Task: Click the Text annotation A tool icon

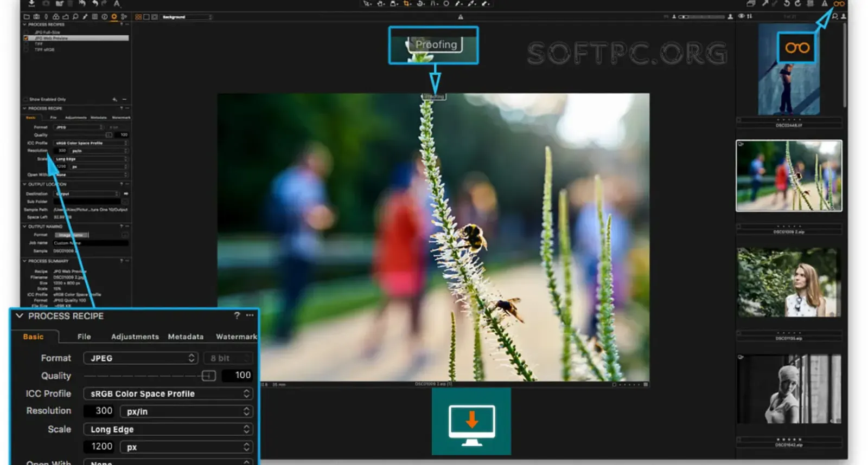Action: click(117, 4)
